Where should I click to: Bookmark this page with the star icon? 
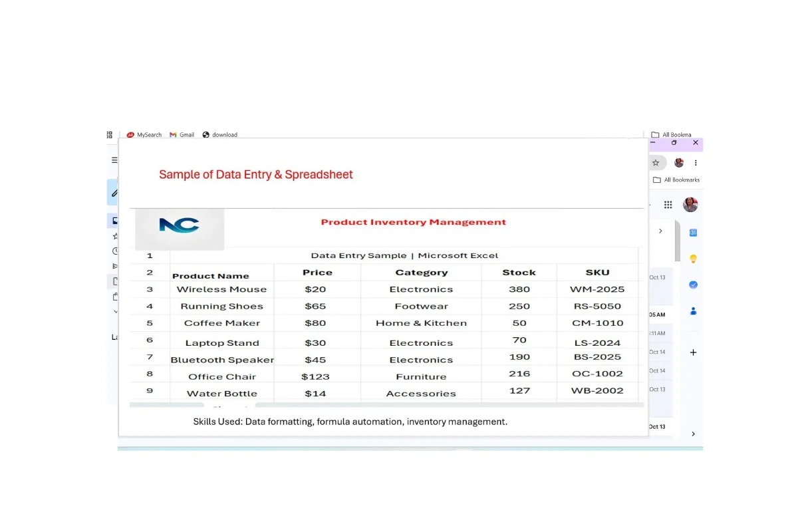[656, 162]
